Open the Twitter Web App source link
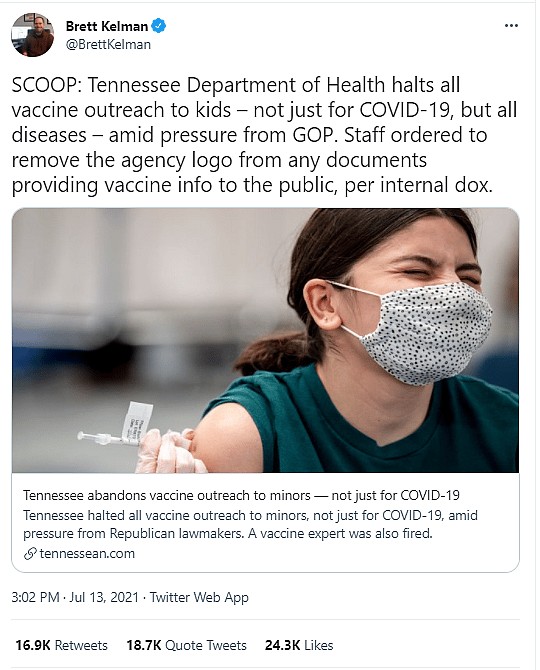The image size is (540, 670). [199, 597]
